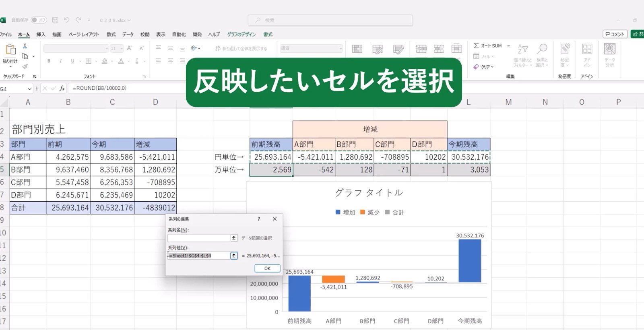This screenshot has width=644, height=330.
Task: Open the font name dropdown
Action: pyautogui.click(x=107, y=48)
